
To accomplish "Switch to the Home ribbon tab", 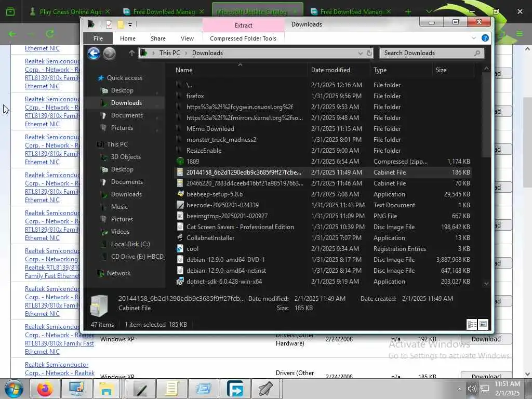I will tap(128, 38).
